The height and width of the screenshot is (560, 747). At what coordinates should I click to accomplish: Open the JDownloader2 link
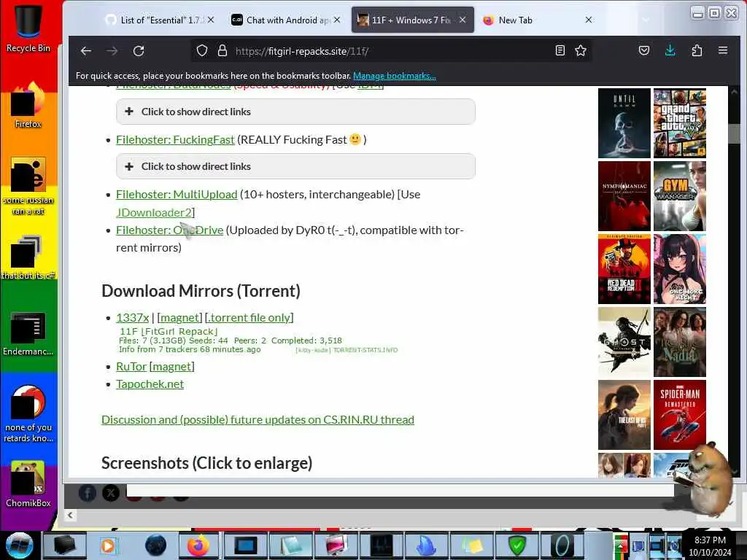pyautogui.click(x=153, y=212)
